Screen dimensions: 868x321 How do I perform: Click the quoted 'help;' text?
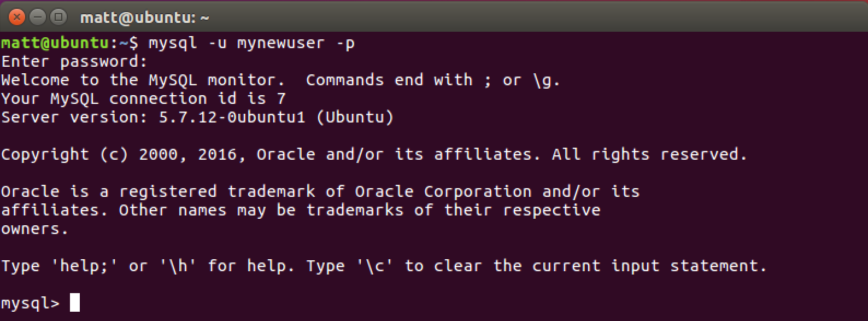[84, 266]
